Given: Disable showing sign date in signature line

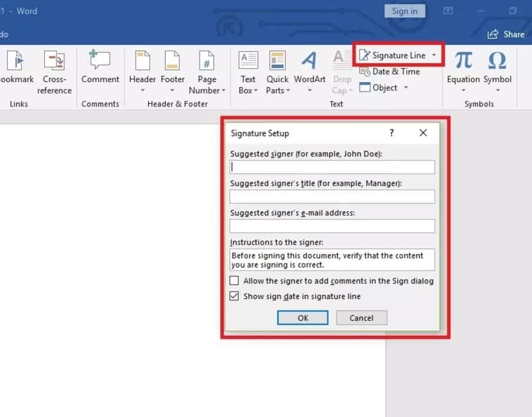Looking at the screenshot, I should point(234,296).
